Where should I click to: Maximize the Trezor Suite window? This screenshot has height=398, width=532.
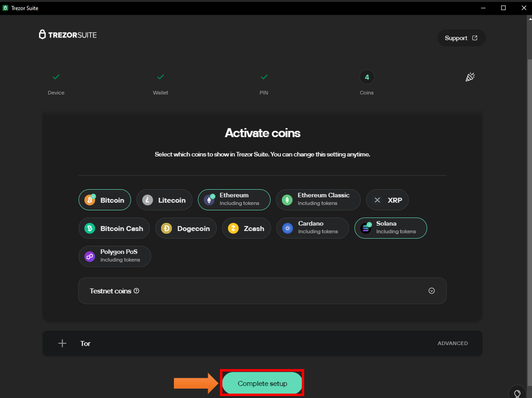pyautogui.click(x=504, y=8)
